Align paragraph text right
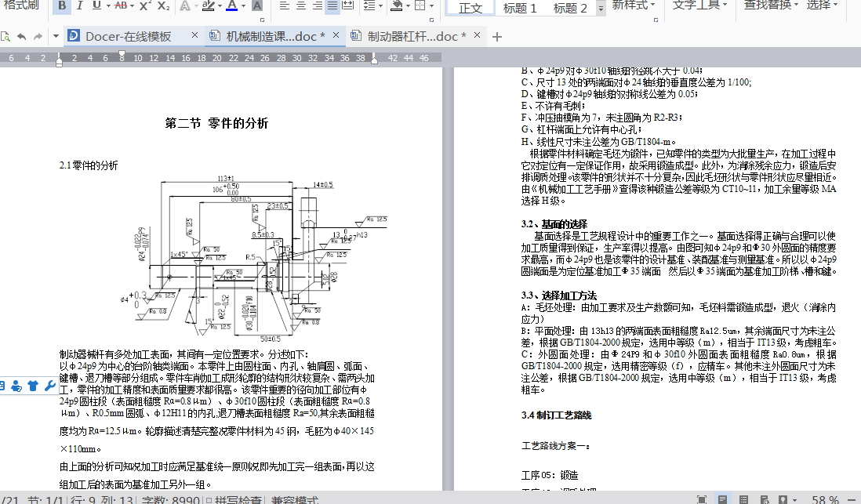861x504 pixels. click(x=317, y=6)
